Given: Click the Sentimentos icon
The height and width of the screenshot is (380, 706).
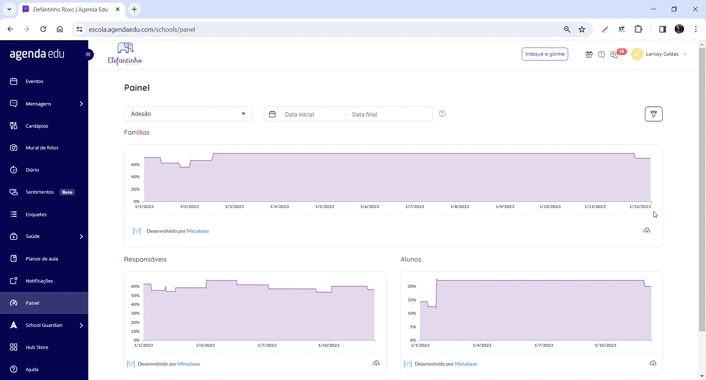Looking at the screenshot, I should tap(14, 192).
